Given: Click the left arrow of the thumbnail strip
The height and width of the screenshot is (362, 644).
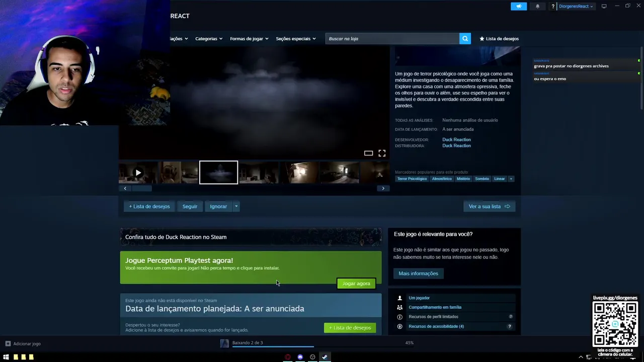Looking at the screenshot, I should point(125,188).
